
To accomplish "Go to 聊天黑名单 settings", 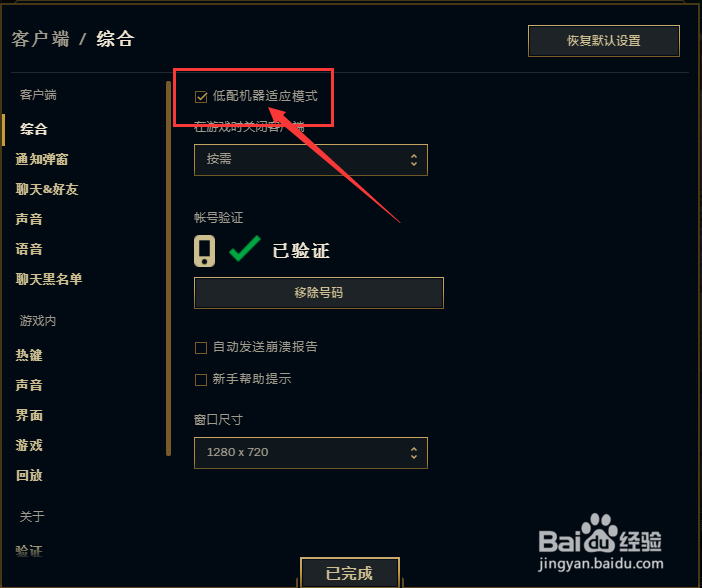I will point(49,279).
